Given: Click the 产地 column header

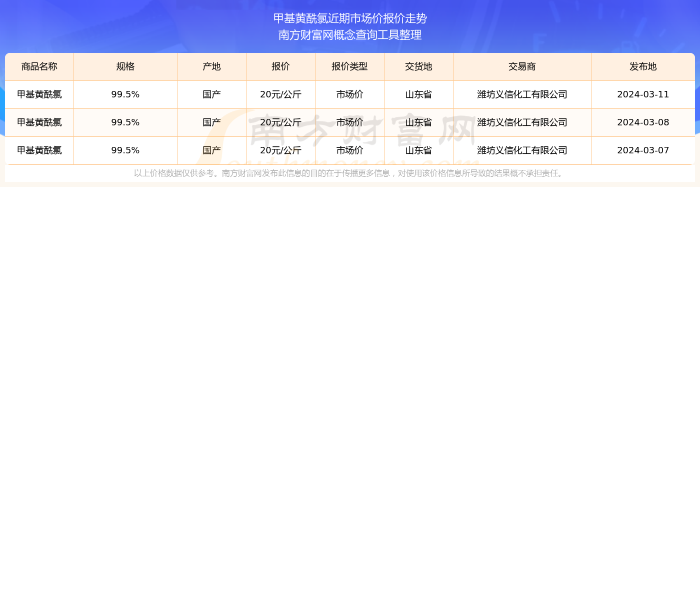Looking at the screenshot, I should coord(212,67).
